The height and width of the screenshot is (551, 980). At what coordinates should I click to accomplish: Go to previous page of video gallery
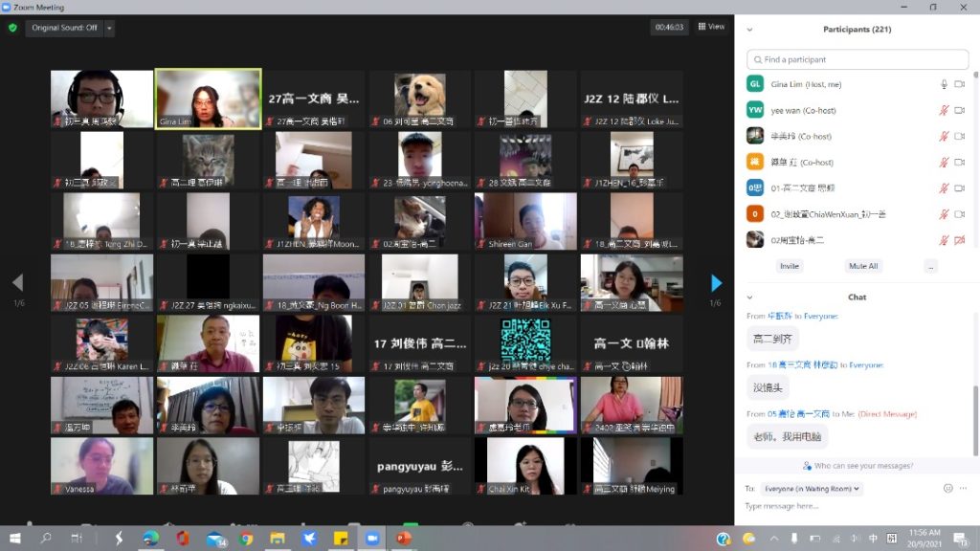17,283
